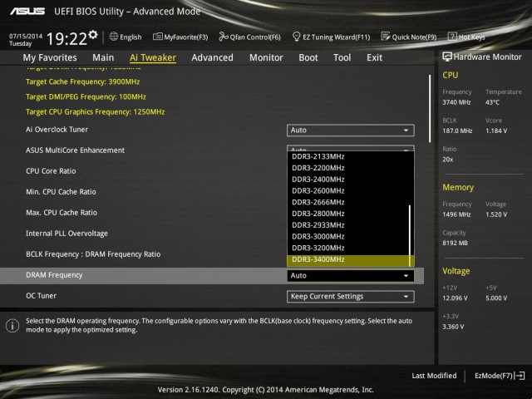
Task: Click the Quick Note(F9) label
Action: [414, 37]
